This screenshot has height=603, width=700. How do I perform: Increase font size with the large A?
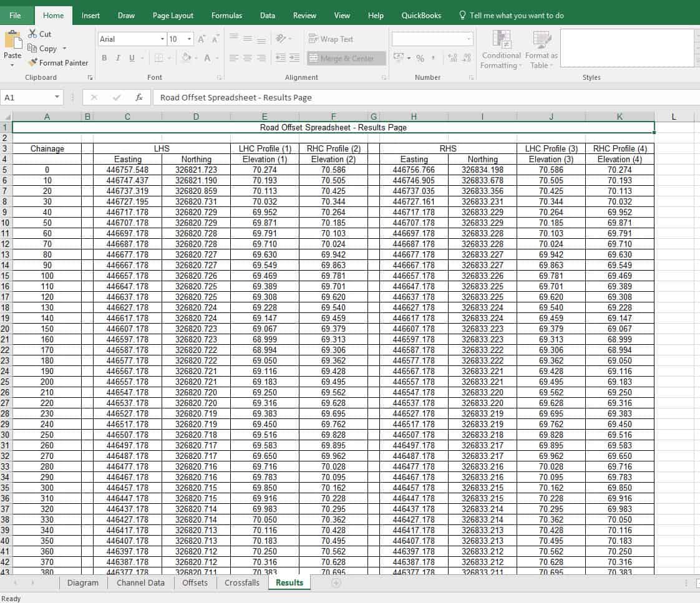pos(202,39)
